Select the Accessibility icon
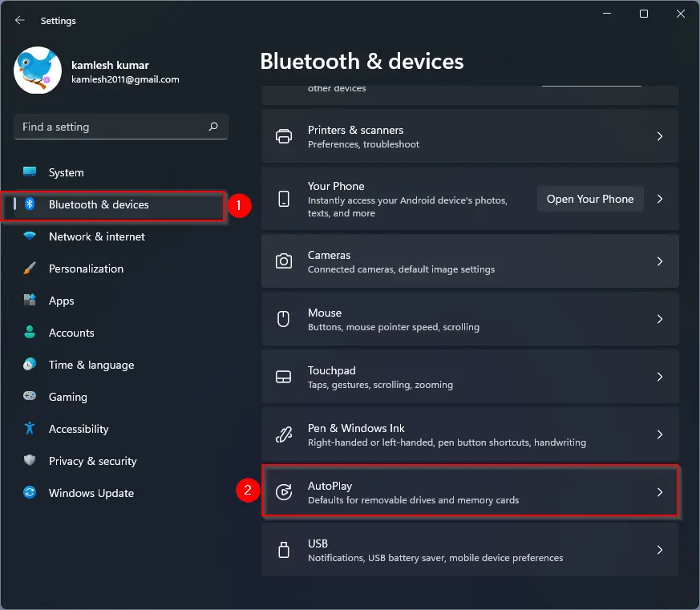 (x=29, y=429)
